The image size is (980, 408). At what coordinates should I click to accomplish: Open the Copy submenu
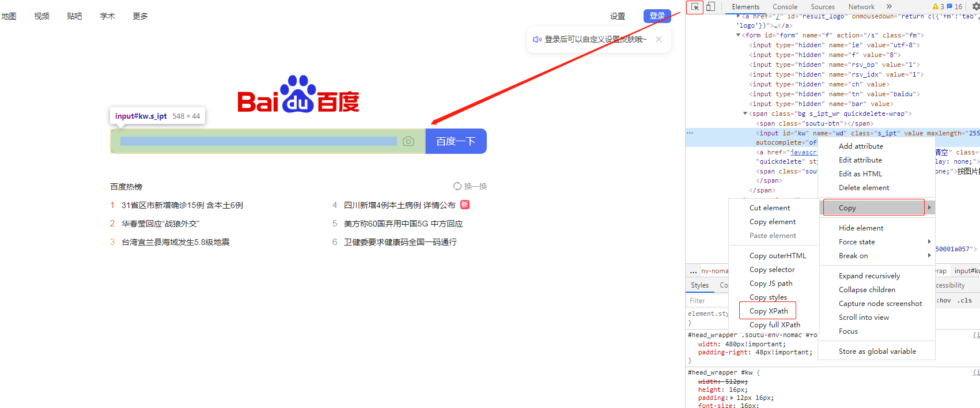[x=876, y=208]
